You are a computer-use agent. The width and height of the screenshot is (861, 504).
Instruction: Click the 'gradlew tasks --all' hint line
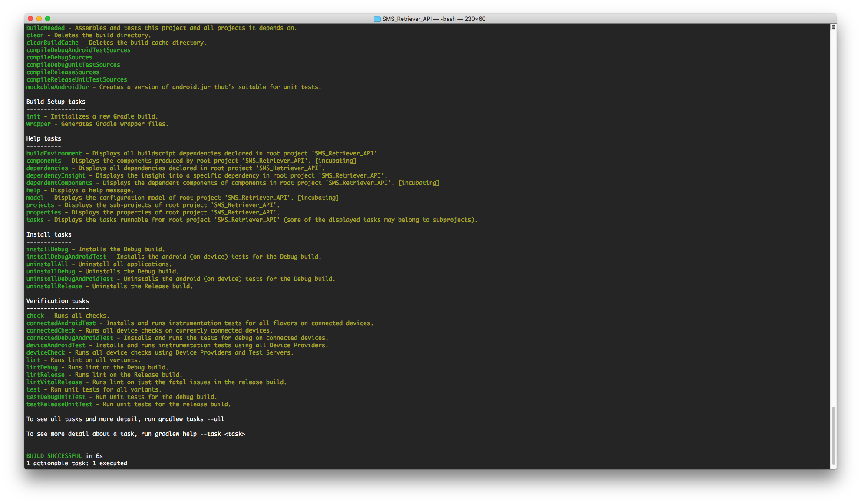[125, 419]
